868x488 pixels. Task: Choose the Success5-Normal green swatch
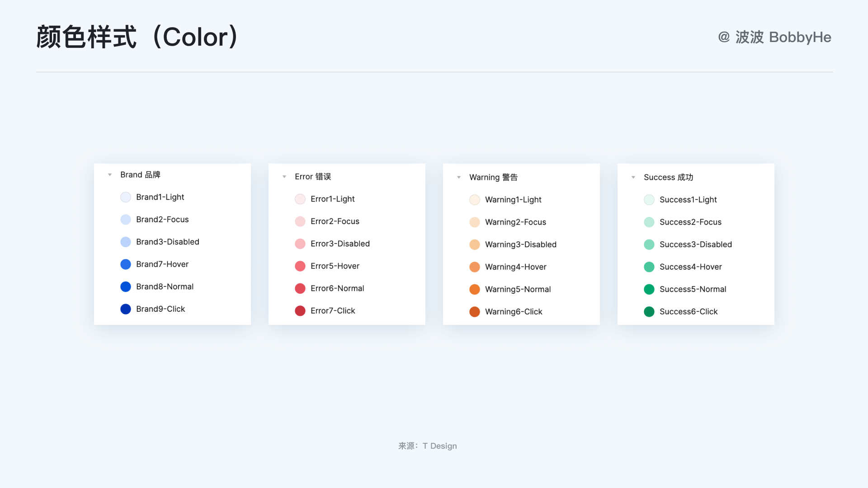pos(649,290)
